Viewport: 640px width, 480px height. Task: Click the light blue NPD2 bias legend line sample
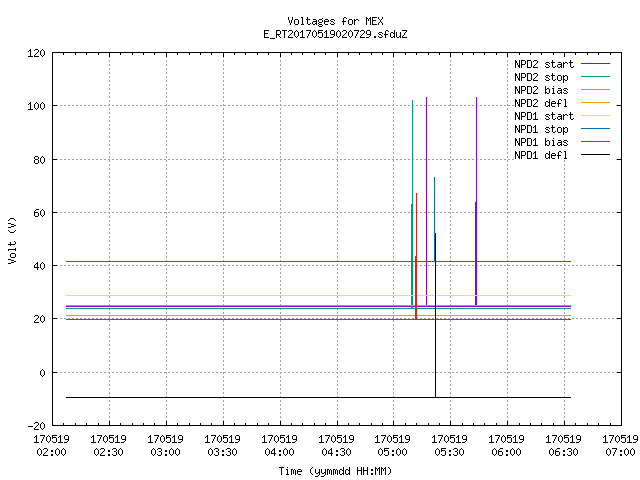click(x=595, y=89)
